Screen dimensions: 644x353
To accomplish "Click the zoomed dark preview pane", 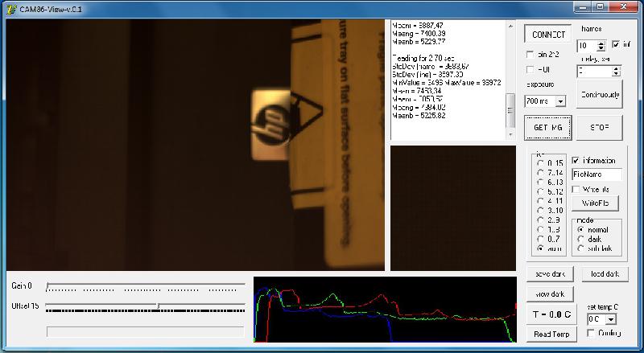I will tap(453, 208).
